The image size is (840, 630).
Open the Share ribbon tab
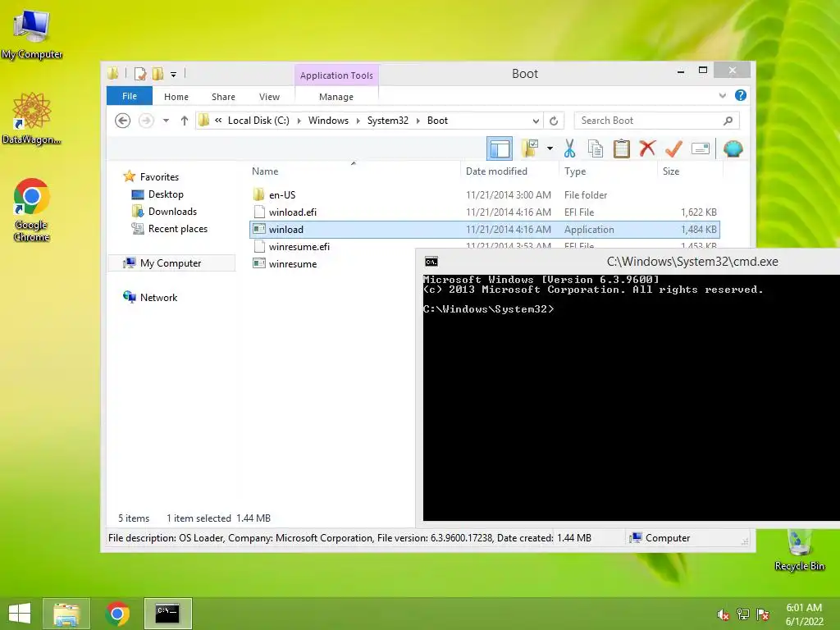pos(223,97)
